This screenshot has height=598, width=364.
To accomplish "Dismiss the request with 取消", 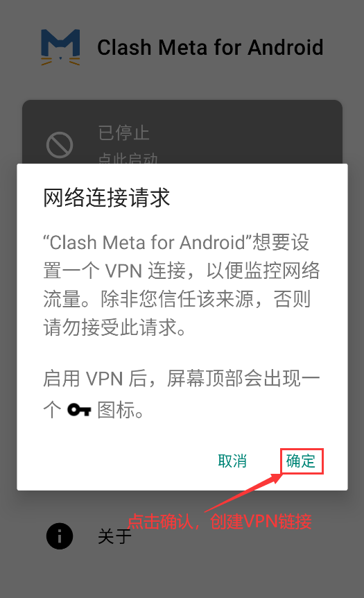I will click(232, 461).
